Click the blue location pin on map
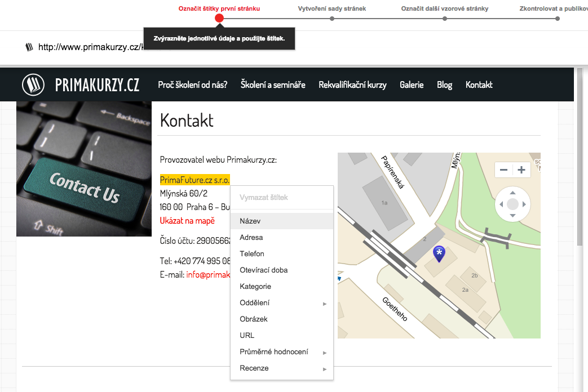 coord(439,253)
